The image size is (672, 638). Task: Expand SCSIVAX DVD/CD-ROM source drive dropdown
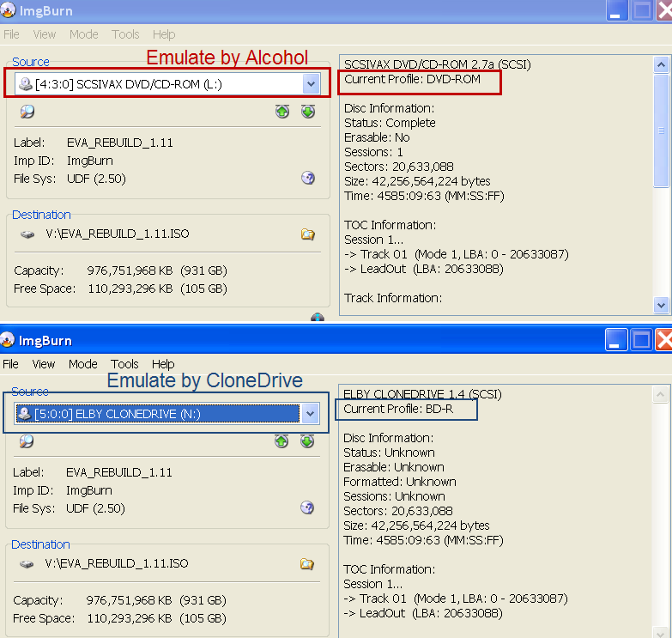pos(312,83)
